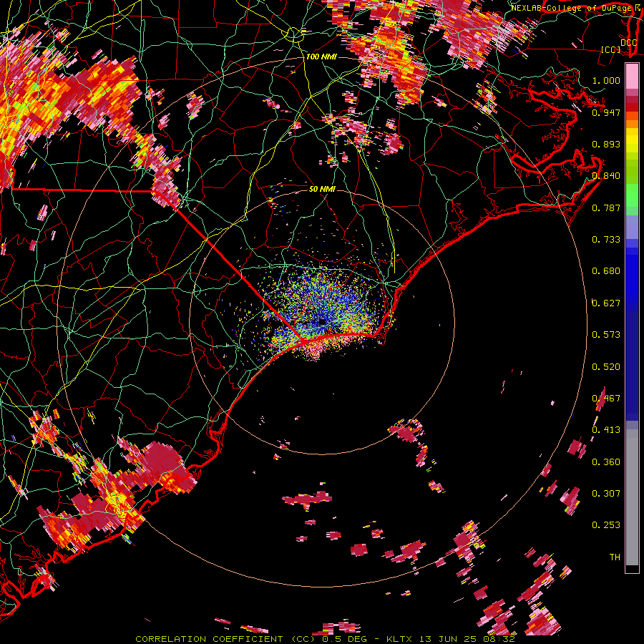This screenshot has height=644, width=644.
Task: Click the 0.893 legend value
Action: 606,144
